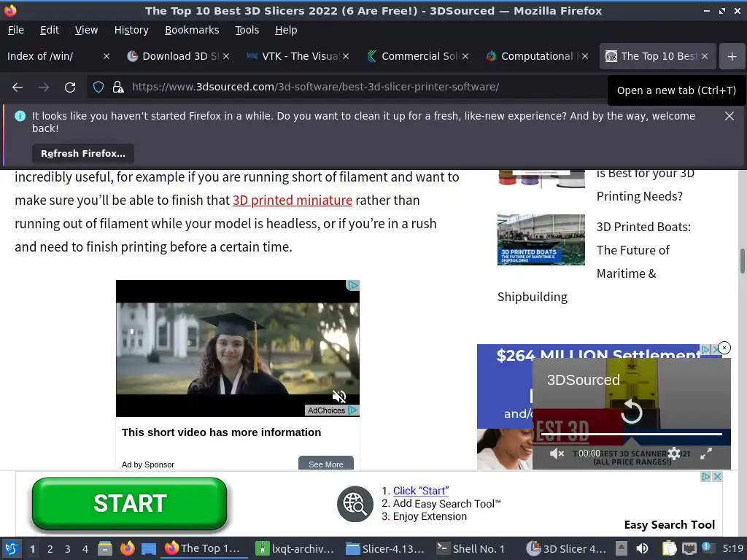This screenshot has width=747, height=560.
Task: Click the Easy Search Tool globe icon
Action: [x=355, y=504]
